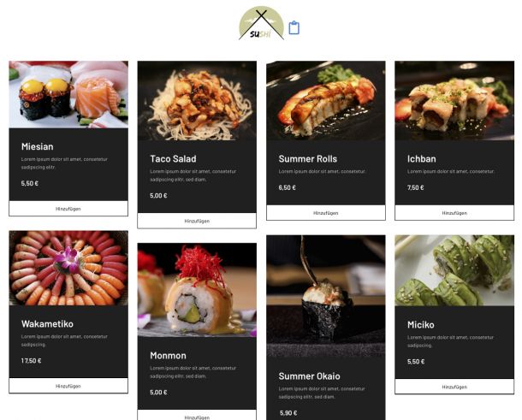522x420 pixels.
Task: Select the Wakametiko title text
Action: pyautogui.click(x=47, y=324)
